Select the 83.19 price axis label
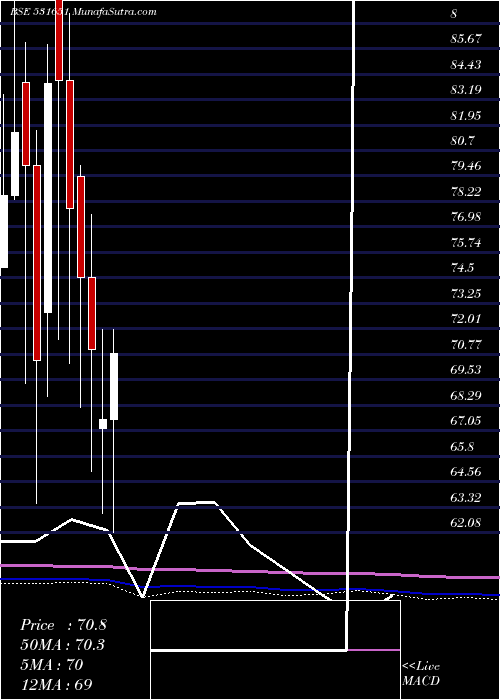This screenshot has width=500, height=700. [x=466, y=90]
